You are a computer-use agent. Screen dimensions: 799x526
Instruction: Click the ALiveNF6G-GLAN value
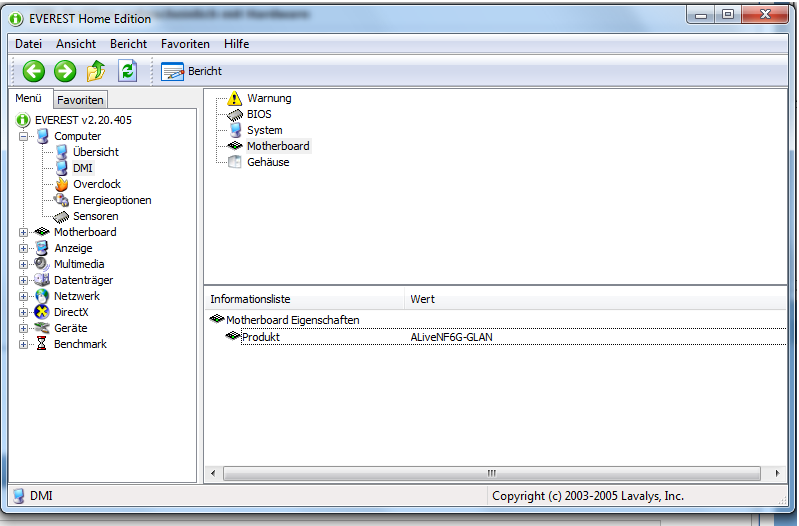click(451, 337)
